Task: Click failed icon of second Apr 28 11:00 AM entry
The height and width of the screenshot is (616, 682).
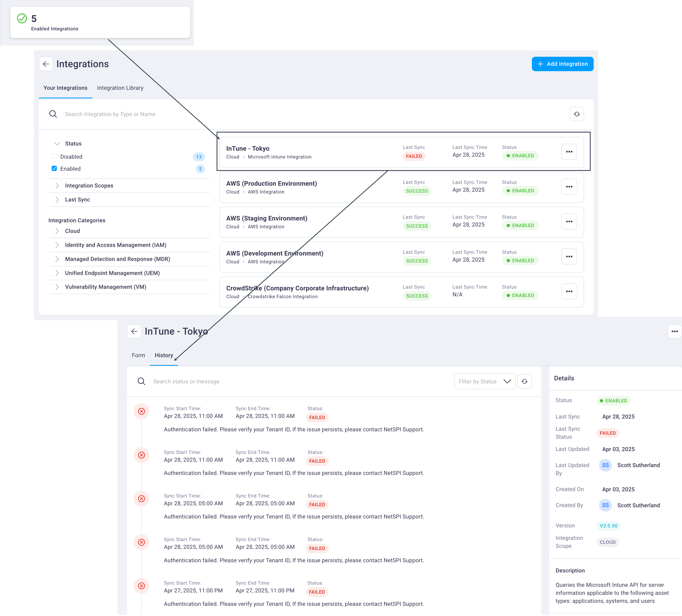Action: 141,455
